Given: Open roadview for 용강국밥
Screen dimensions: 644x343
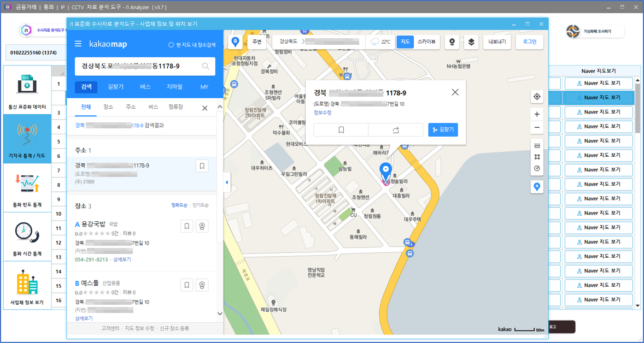Looking at the screenshot, I should (x=202, y=226).
